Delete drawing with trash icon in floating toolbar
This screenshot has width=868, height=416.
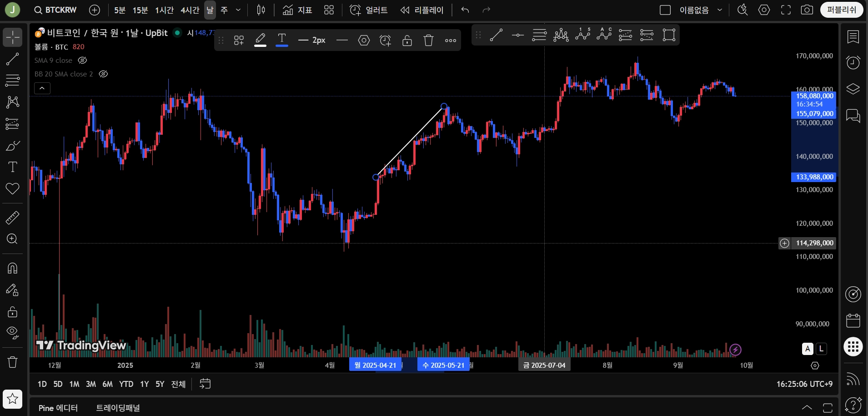pos(428,41)
